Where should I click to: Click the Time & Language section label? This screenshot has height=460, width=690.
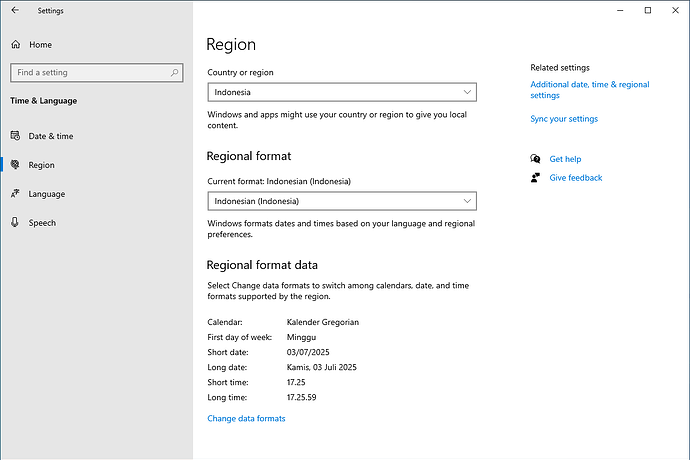[x=44, y=101]
